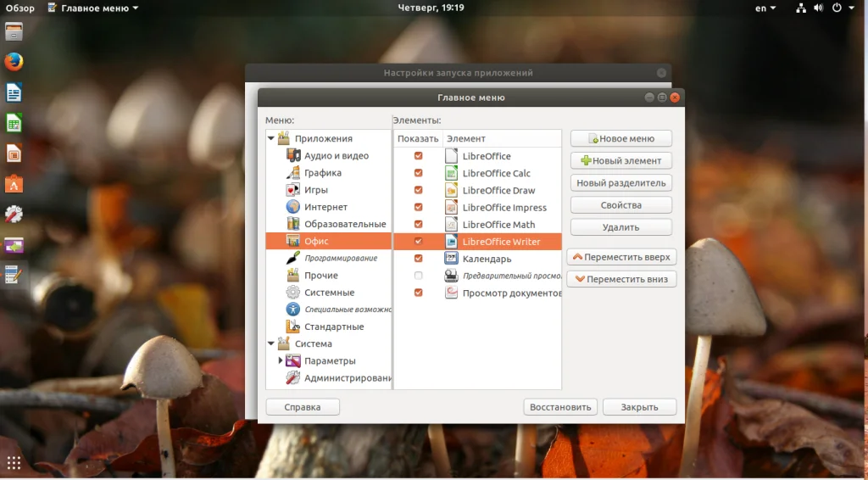868x480 pixels.
Task: Click the LibreOffice Math element icon
Action: 451,224
